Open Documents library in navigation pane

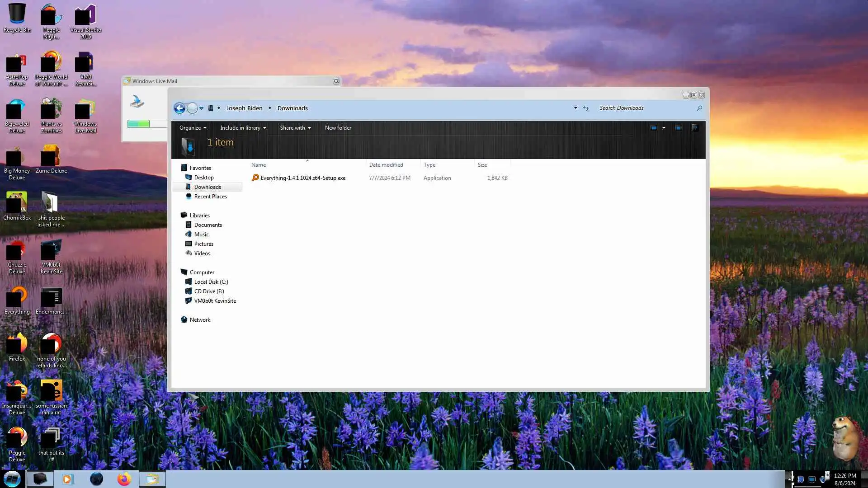(x=208, y=225)
